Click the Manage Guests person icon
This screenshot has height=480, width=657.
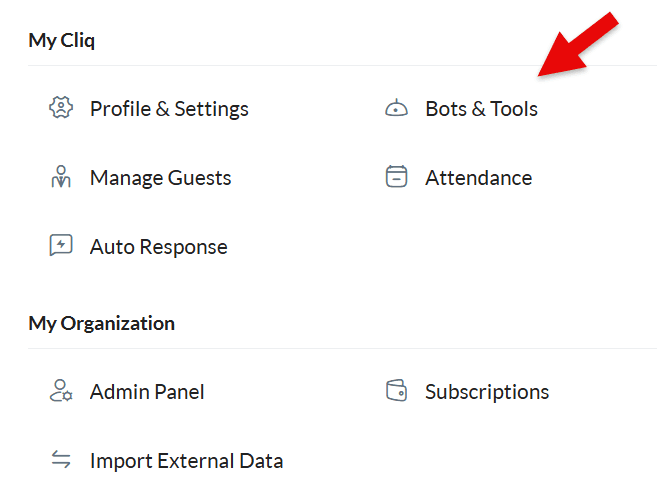tap(61, 177)
